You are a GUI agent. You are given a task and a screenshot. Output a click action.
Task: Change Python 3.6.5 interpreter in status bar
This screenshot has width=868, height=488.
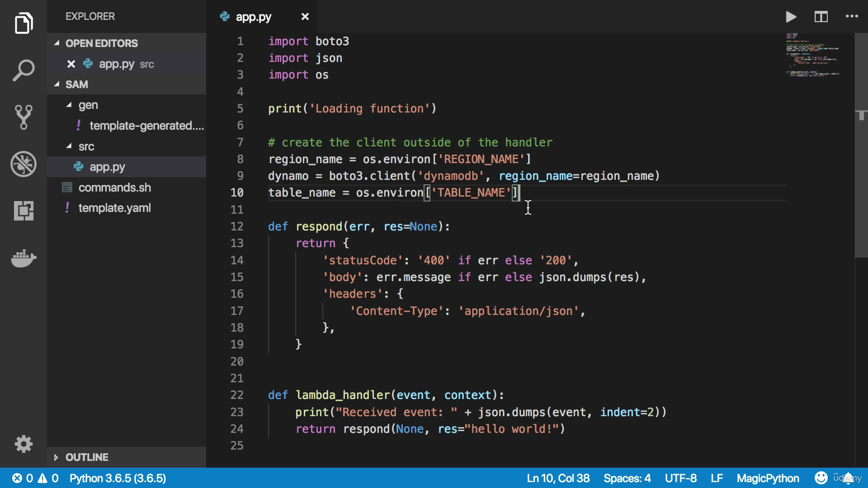118,478
